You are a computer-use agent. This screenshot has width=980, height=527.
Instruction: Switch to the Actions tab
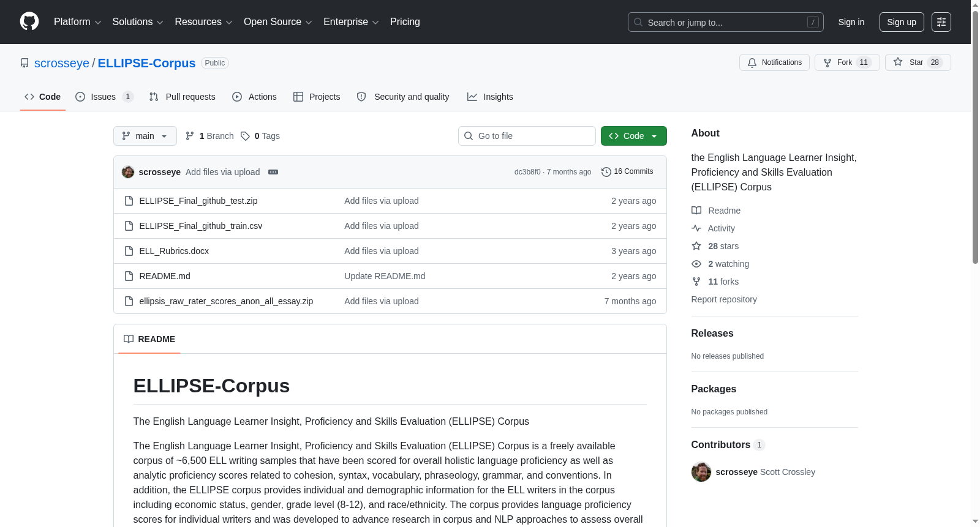(x=255, y=97)
